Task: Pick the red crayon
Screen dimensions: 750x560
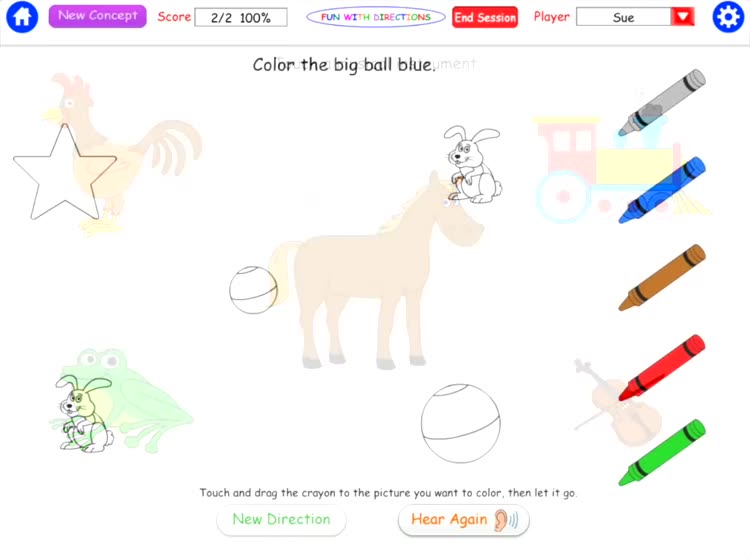Action: pyautogui.click(x=662, y=367)
